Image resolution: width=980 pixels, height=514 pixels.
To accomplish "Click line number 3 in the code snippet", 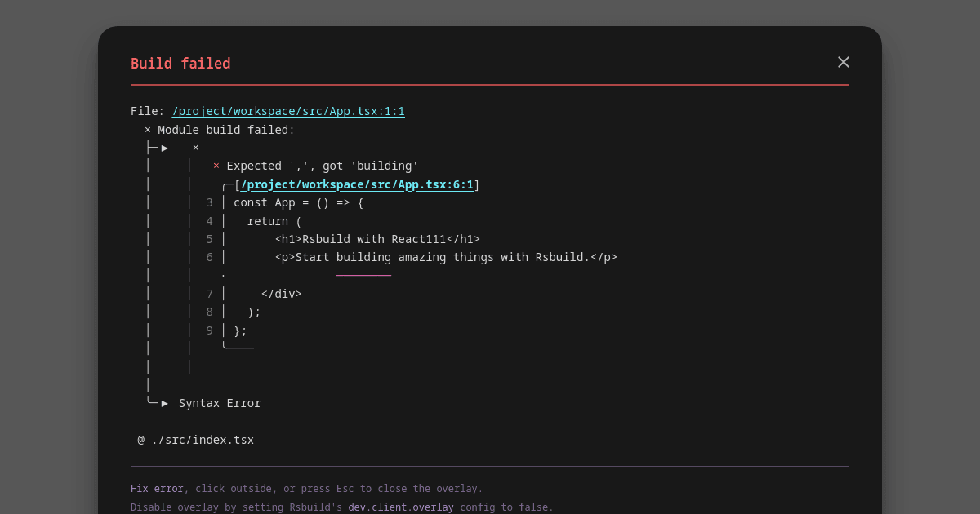I will point(209,202).
